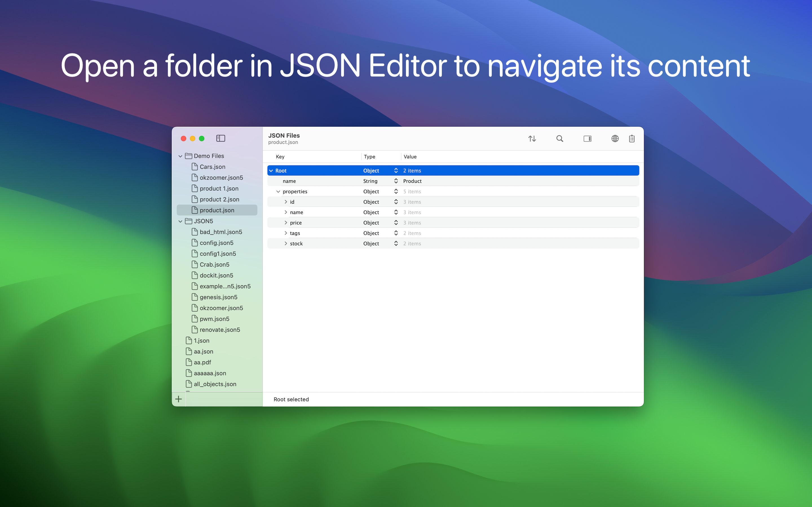Collapse the Demo Files folder
The width and height of the screenshot is (812, 507).
(x=180, y=156)
